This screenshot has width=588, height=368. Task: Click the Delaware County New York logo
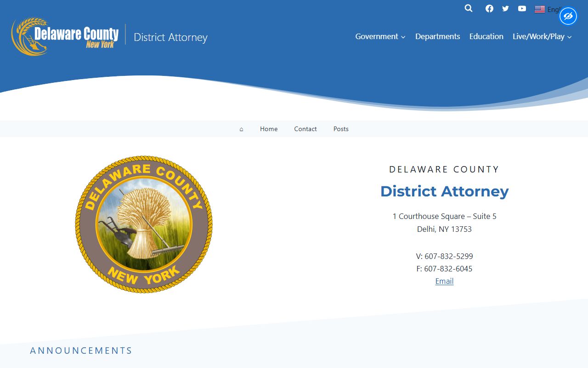(x=65, y=37)
